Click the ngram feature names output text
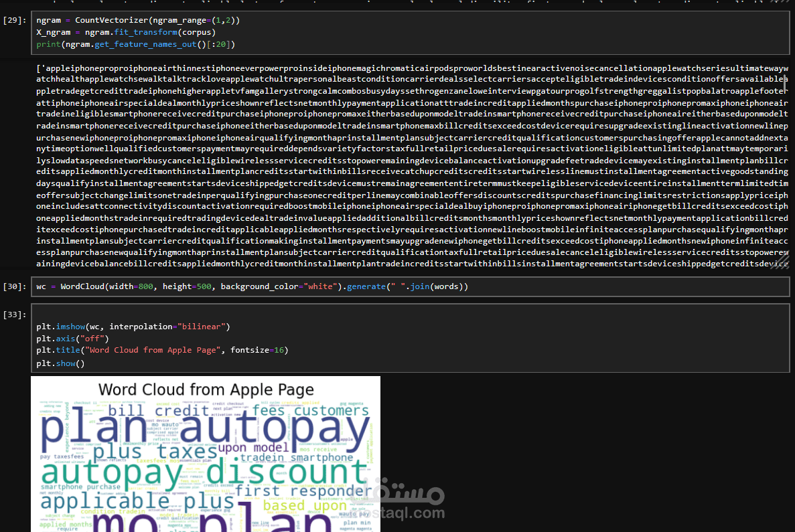 click(412, 166)
